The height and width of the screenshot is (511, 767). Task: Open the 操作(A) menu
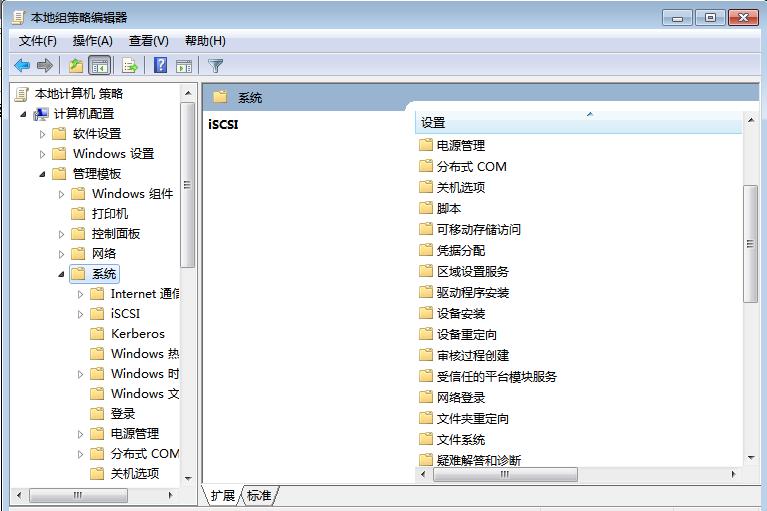pyautogui.click(x=92, y=41)
